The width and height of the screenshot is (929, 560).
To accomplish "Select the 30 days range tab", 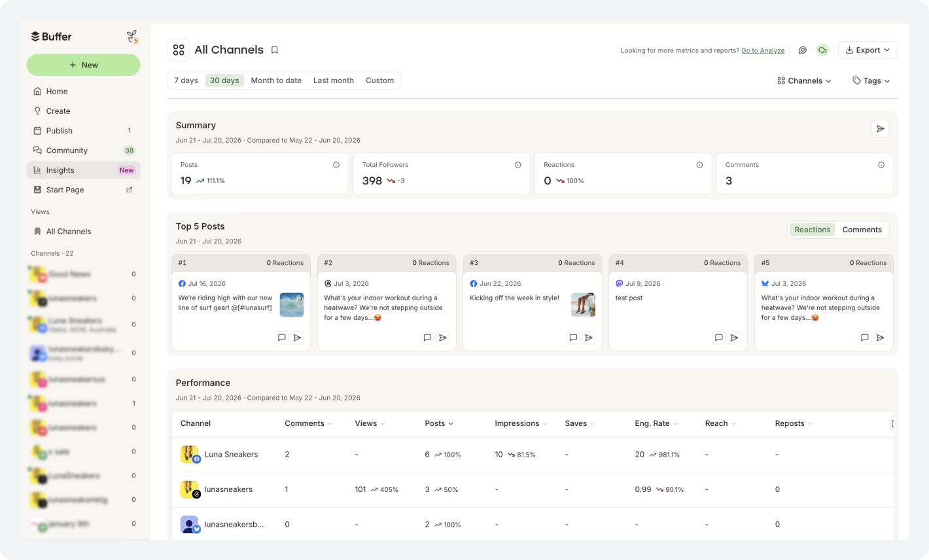I will coord(224,80).
